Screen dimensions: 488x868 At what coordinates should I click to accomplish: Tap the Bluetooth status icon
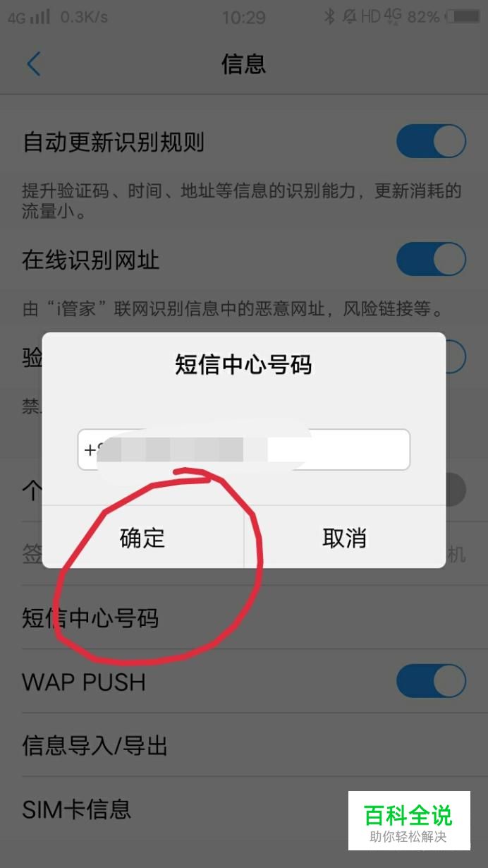click(329, 16)
